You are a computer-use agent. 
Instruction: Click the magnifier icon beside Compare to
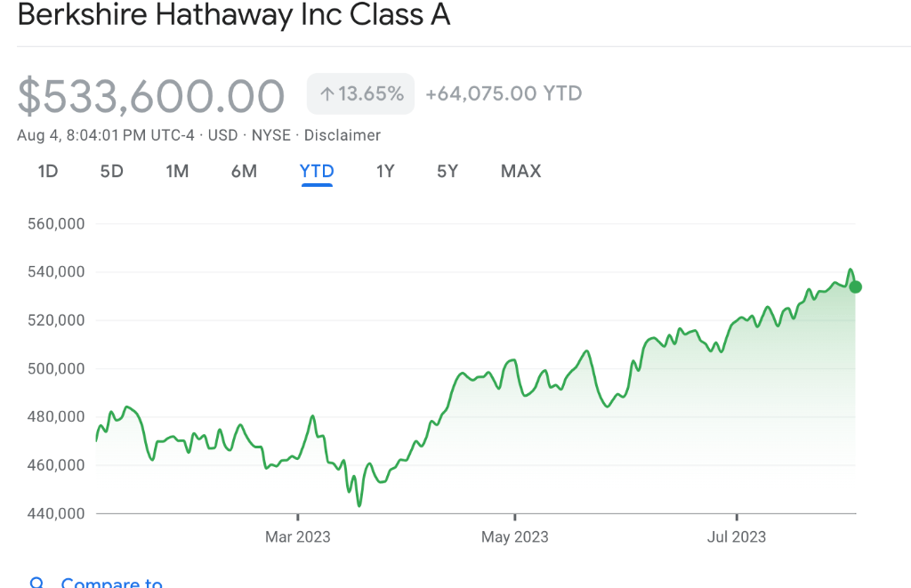click(x=37, y=583)
